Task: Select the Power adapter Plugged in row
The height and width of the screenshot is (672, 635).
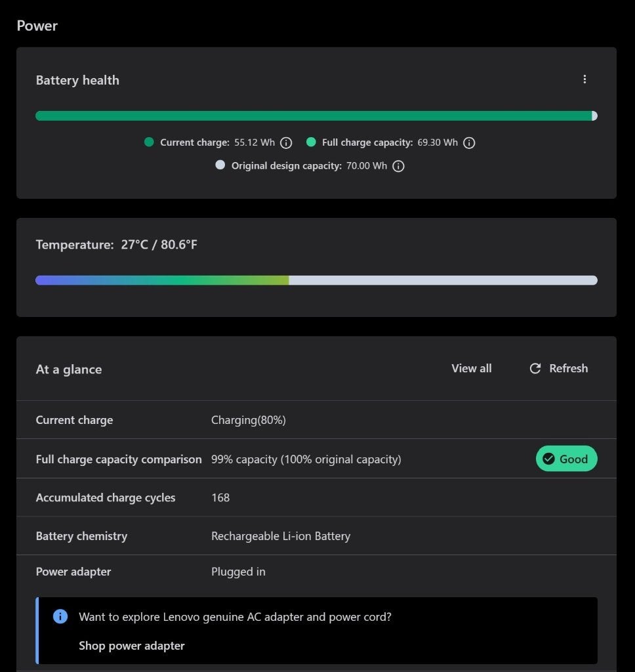Action: 316,572
